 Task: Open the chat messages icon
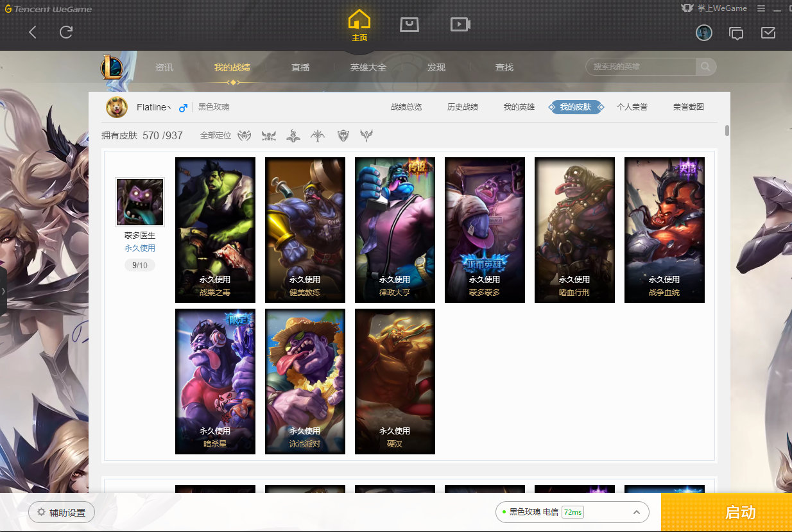pos(736,33)
